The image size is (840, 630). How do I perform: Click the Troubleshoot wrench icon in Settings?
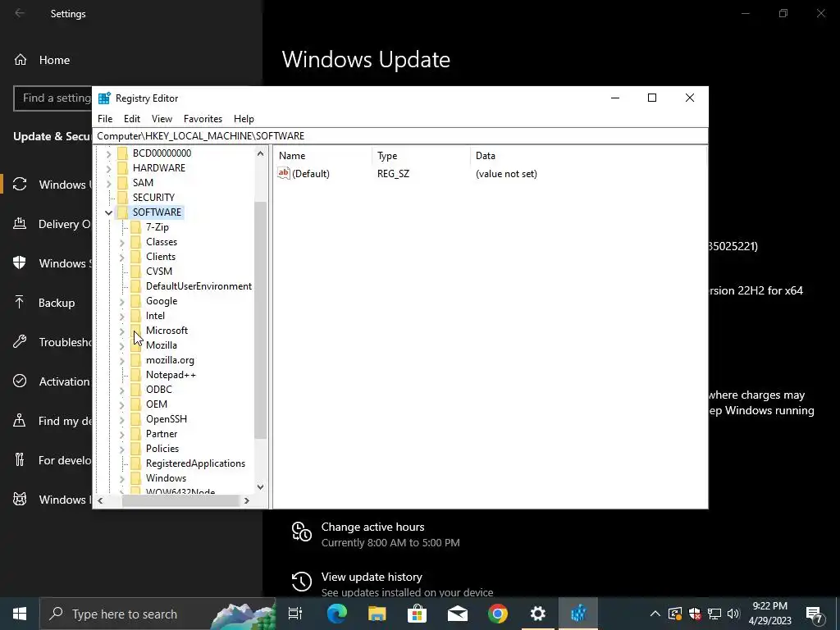pyautogui.click(x=20, y=342)
